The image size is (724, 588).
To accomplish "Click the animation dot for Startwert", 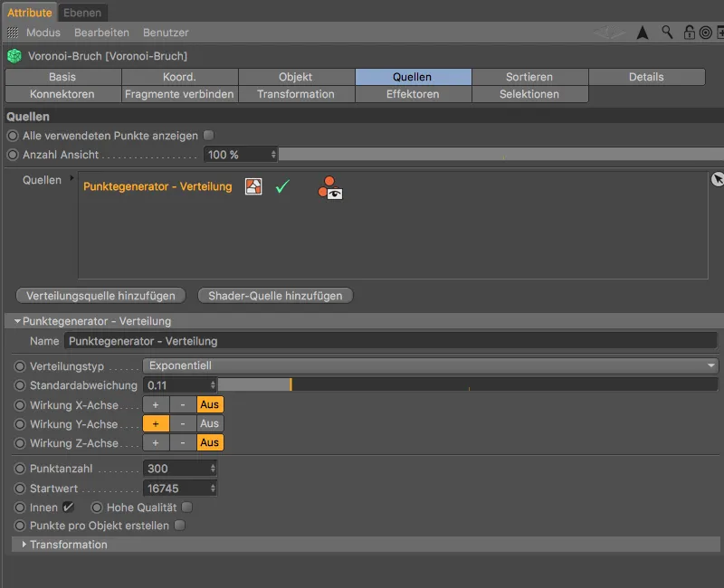I will tap(20, 488).
